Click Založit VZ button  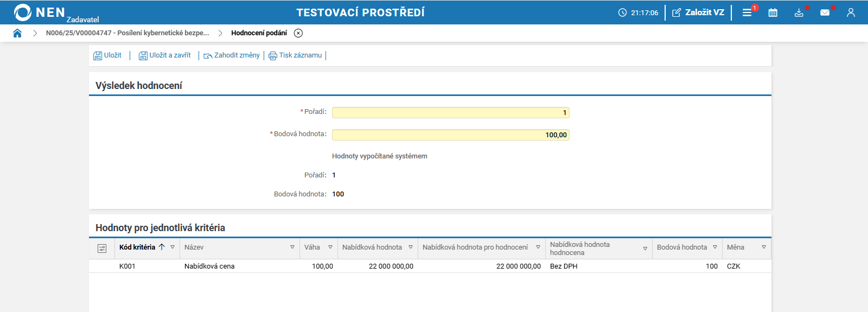click(698, 12)
